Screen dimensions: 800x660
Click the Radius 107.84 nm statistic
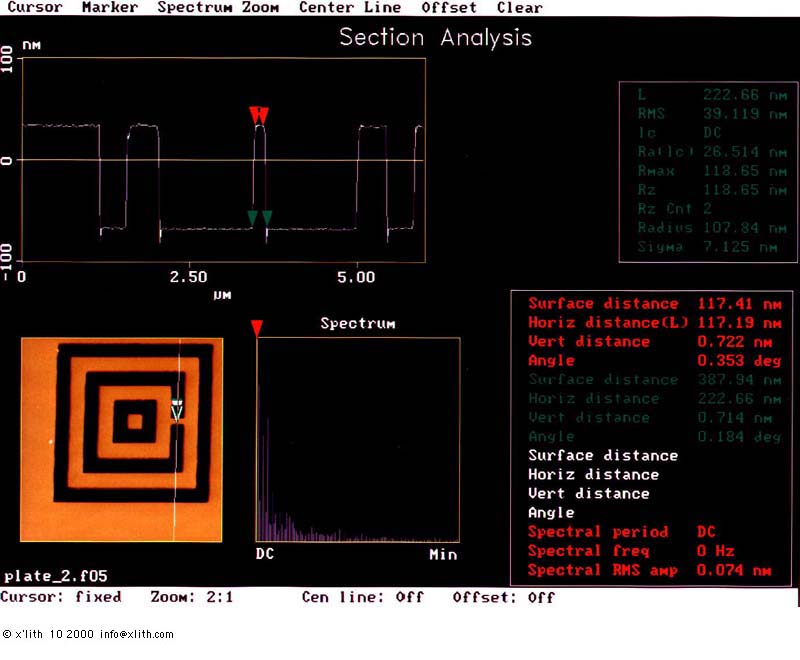(x=712, y=227)
